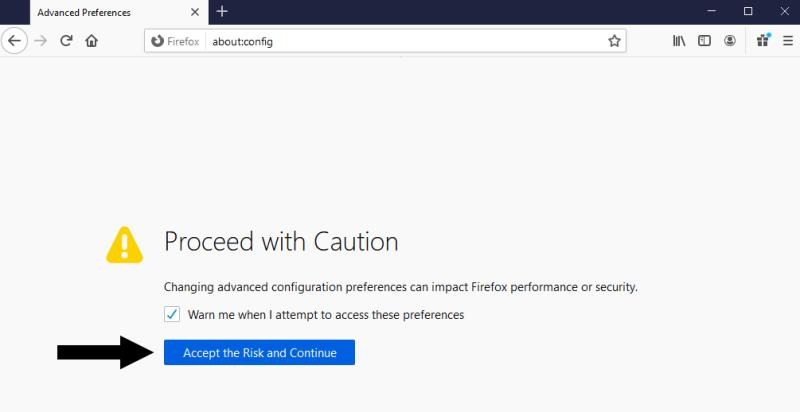
Task: Minimize the Firefox window
Action: tap(712, 11)
